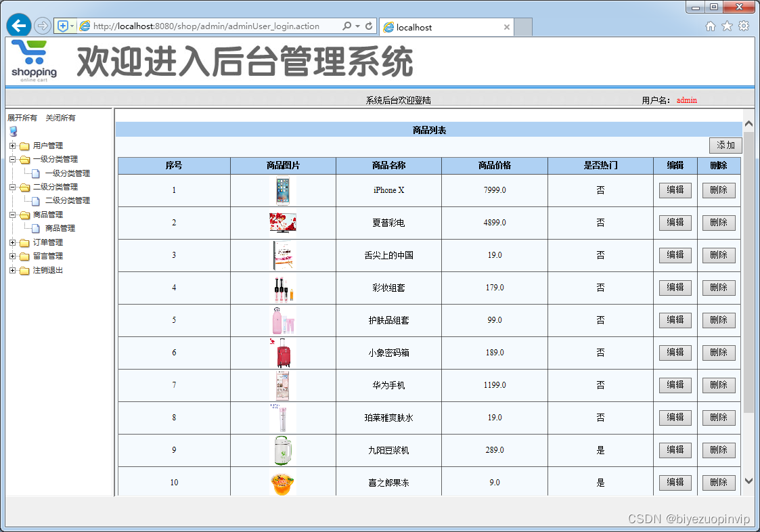Click the admin username text
The width and height of the screenshot is (760, 532).
[x=687, y=100]
